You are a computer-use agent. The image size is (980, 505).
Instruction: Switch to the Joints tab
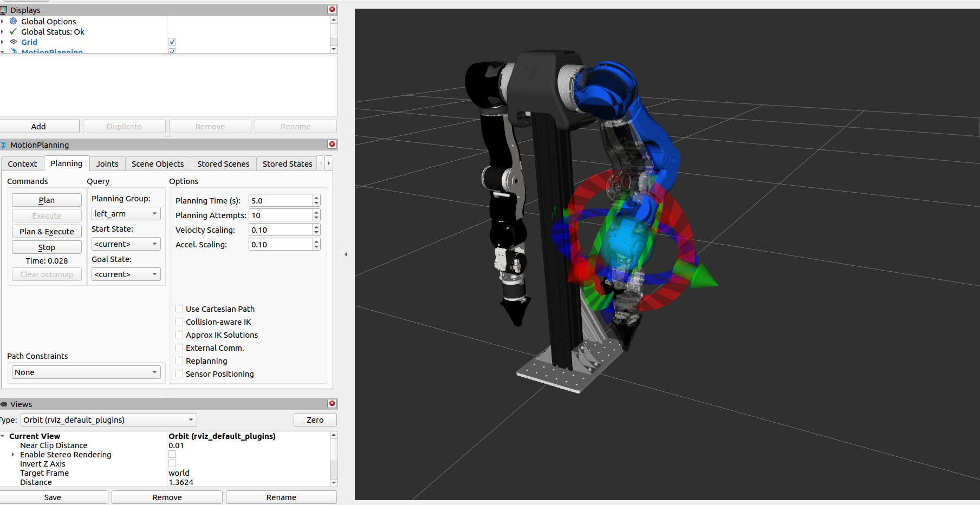tap(107, 164)
